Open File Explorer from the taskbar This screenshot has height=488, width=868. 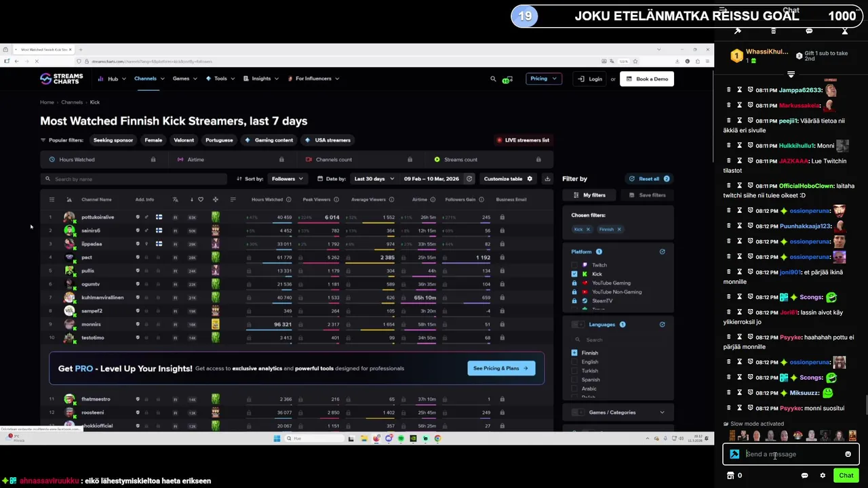coord(363,439)
